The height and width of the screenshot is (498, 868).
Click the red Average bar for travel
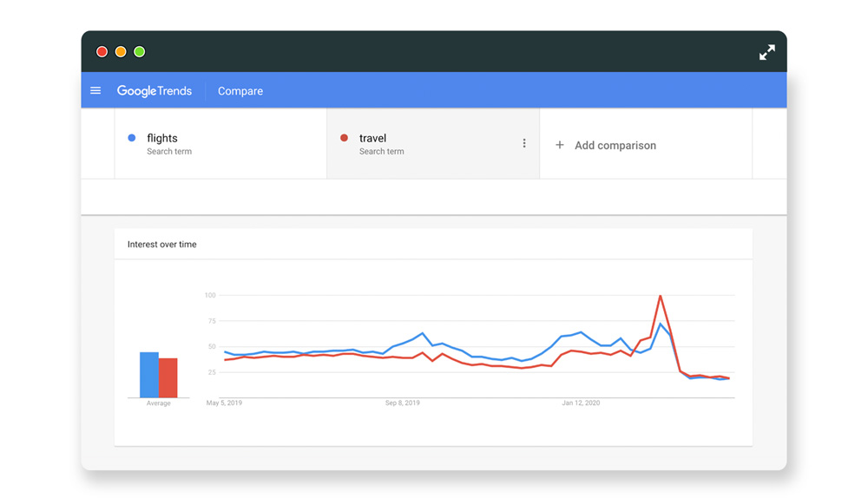pos(168,378)
